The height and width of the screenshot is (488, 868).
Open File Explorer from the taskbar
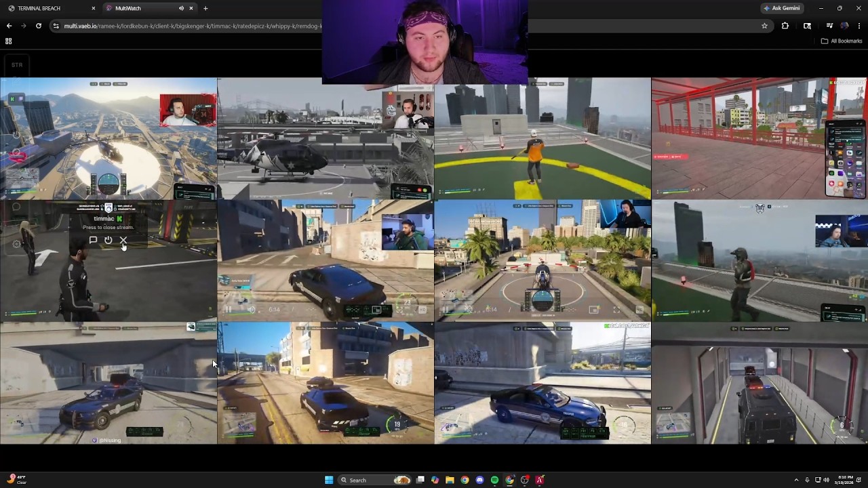click(450, 480)
